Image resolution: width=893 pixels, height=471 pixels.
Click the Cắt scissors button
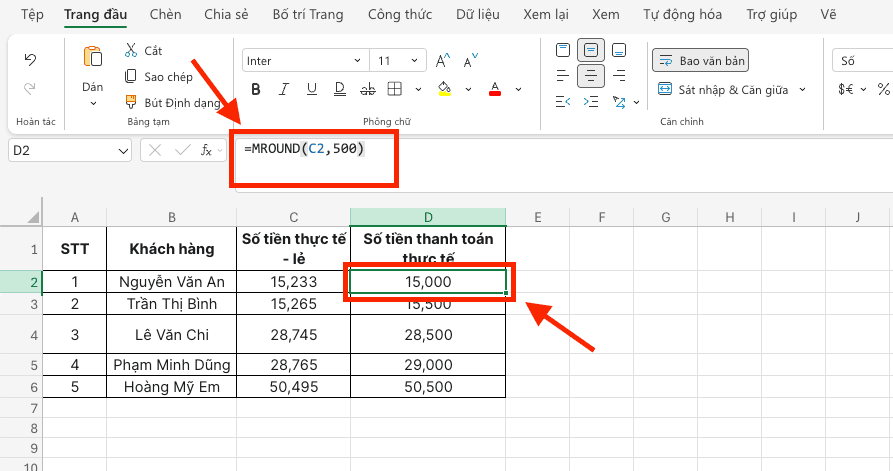click(143, 51)
